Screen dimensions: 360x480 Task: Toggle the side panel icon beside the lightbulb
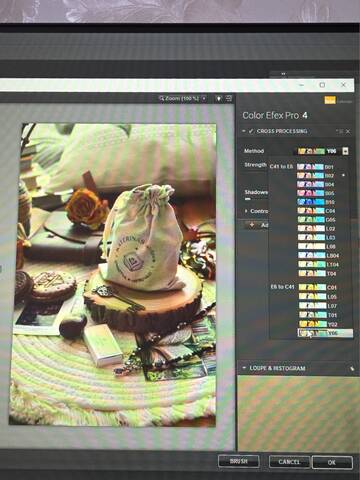point(229,98)
